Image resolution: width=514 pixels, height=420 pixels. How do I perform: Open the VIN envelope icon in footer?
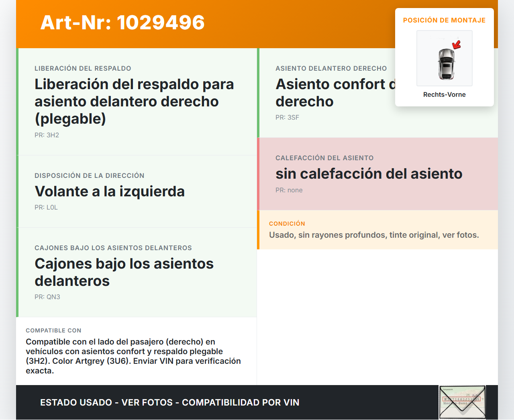(462, 402)
